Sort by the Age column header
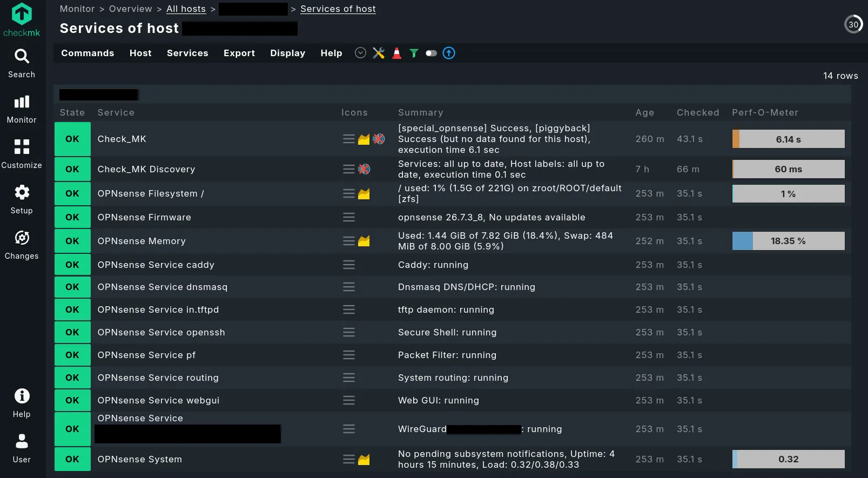 pos(645,112)
